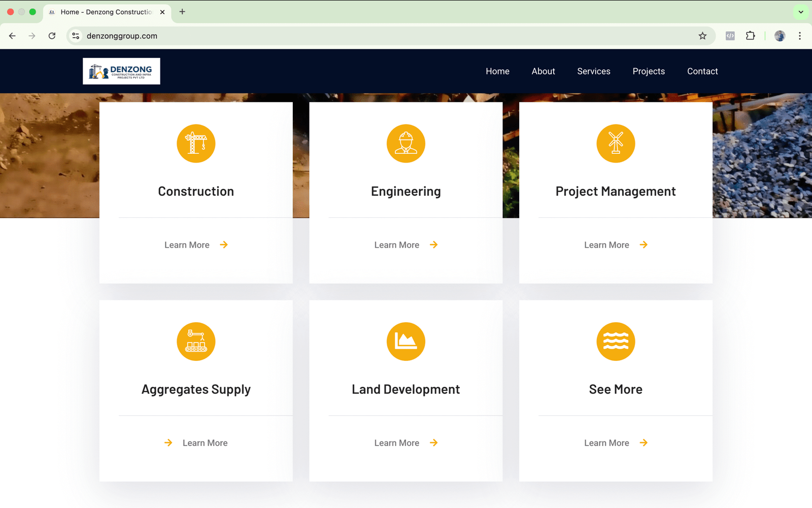
Task: Click Learn More under Aggregates Supply
Action: point(196,443)
